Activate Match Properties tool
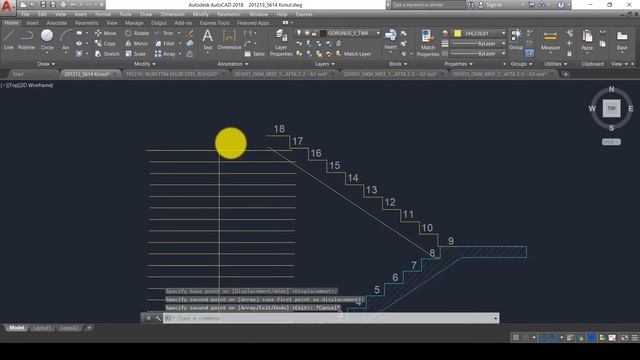Viewport: 640px width, 360px height. click(x=428, y=42)
